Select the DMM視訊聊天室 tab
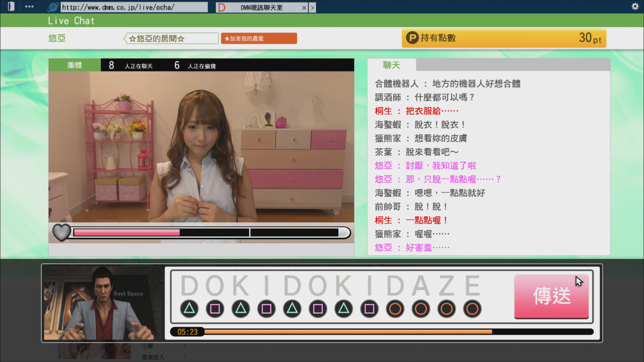The image size is (644, 362). point(261,7)
